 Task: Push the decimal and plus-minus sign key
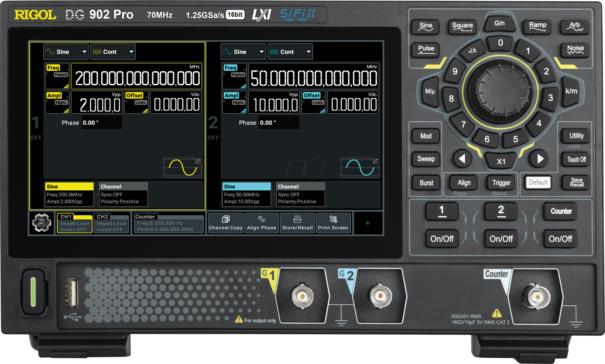(472, 51)
